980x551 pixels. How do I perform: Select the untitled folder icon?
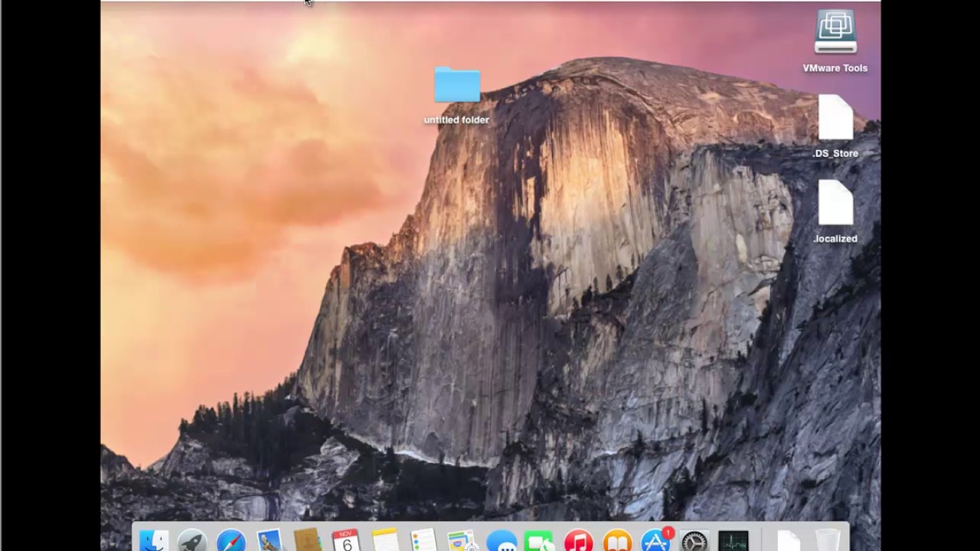457,85
